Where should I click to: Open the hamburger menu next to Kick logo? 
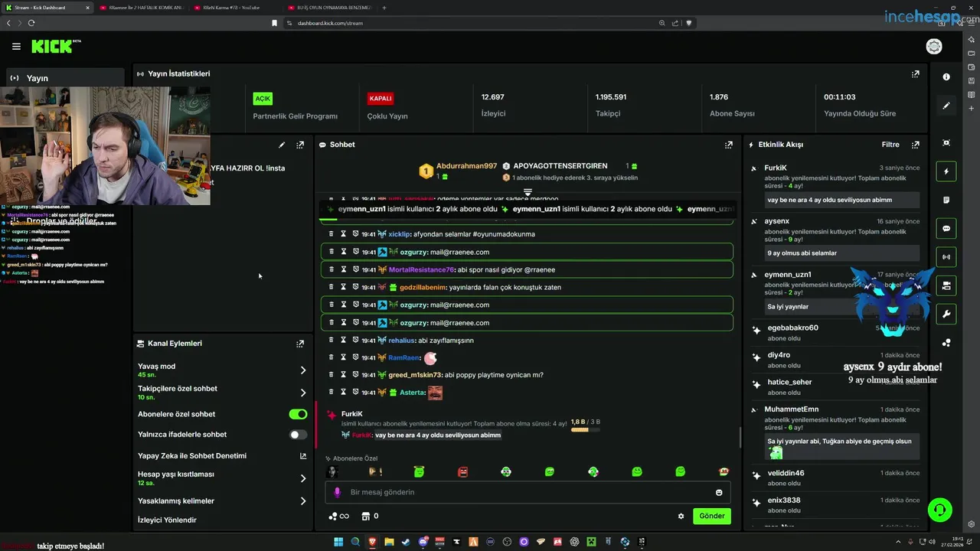(x=16, y=47)
